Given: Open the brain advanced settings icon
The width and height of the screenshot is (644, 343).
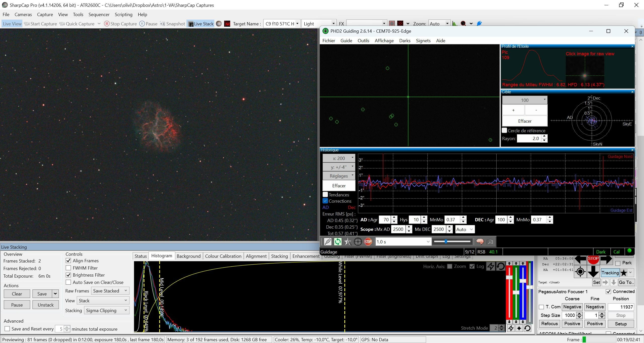Looking at the screenshot, I should [x=480, y=242].
